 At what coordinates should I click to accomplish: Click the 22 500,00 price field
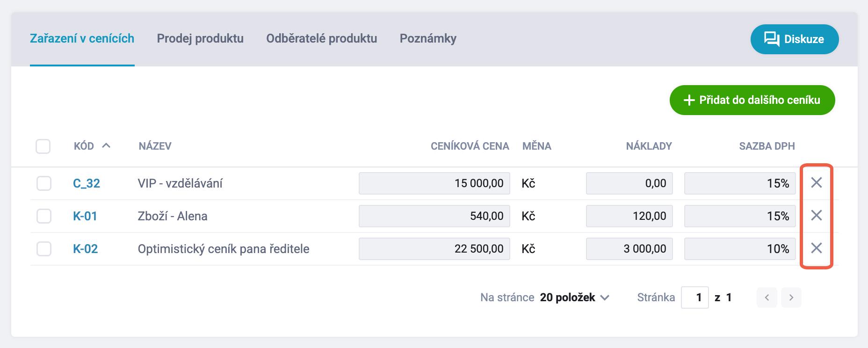(x=434, y=249)
